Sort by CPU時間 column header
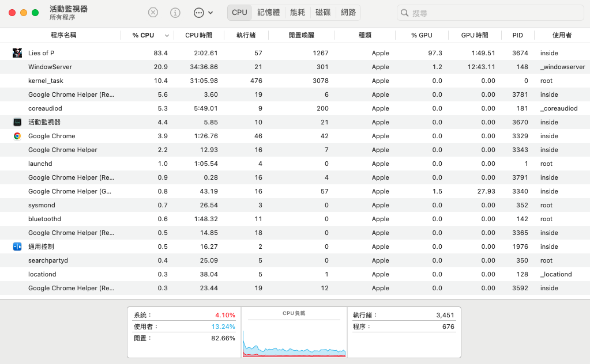Screen dimensions: 590x364 pyautogui.click(x=198, y=35)
